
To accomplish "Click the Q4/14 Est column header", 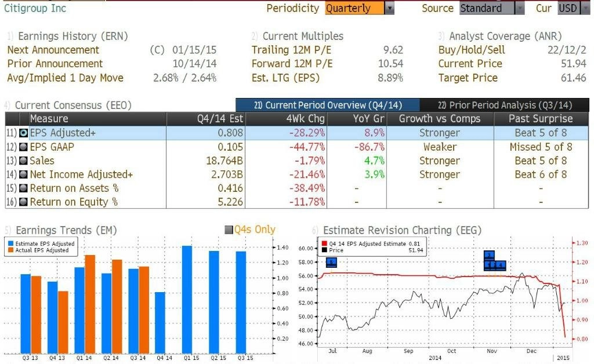I will pos(206,119).
